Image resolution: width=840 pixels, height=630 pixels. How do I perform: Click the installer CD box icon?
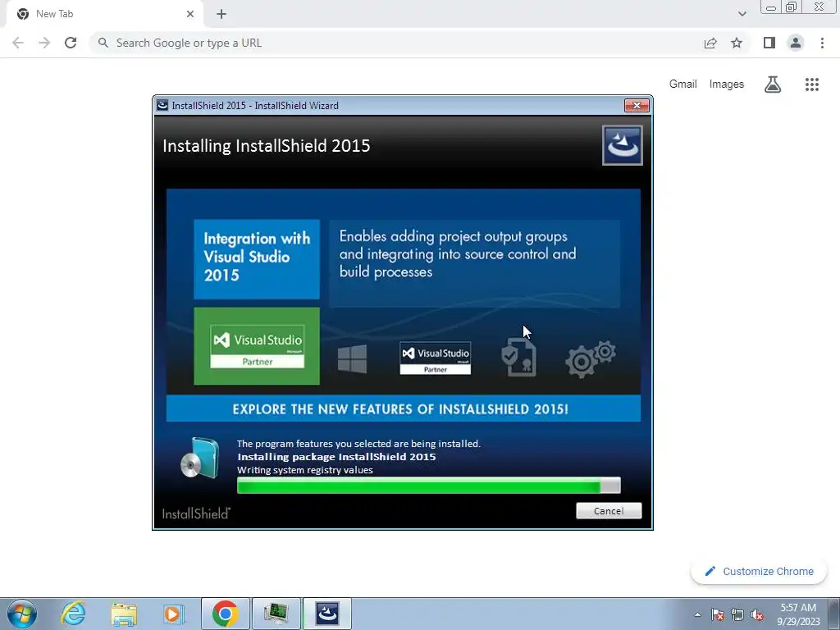(199, 458)
